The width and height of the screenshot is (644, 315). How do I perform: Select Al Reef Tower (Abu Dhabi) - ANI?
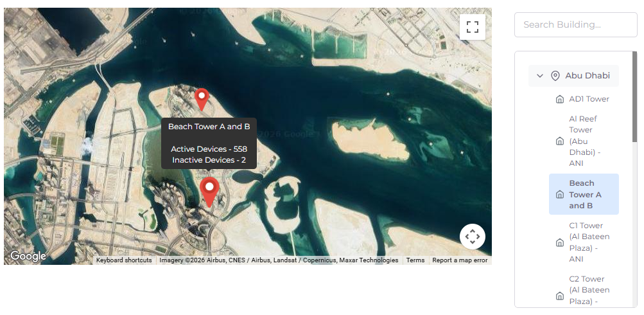tap(584, 141)
